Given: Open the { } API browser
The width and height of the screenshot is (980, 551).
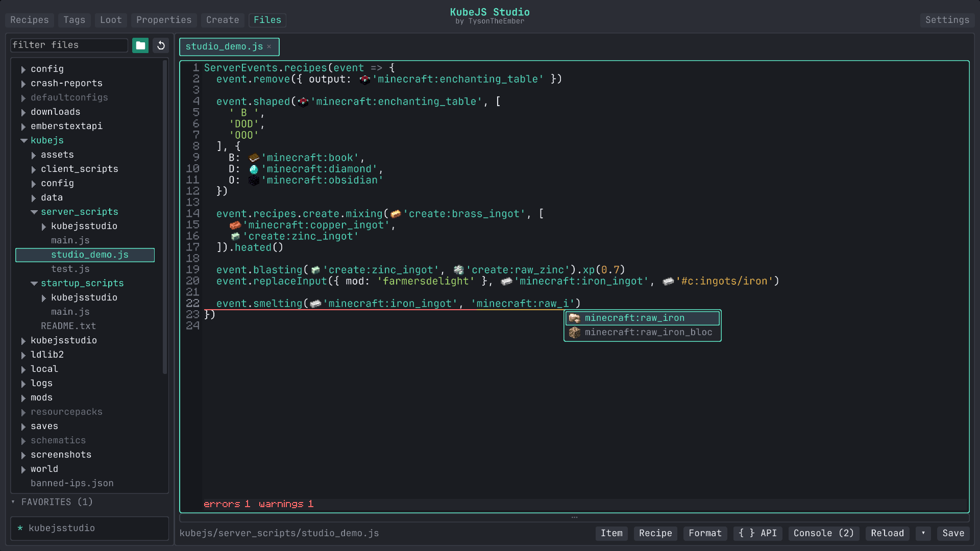Looking at the screenshot, I should coord(757,534).
